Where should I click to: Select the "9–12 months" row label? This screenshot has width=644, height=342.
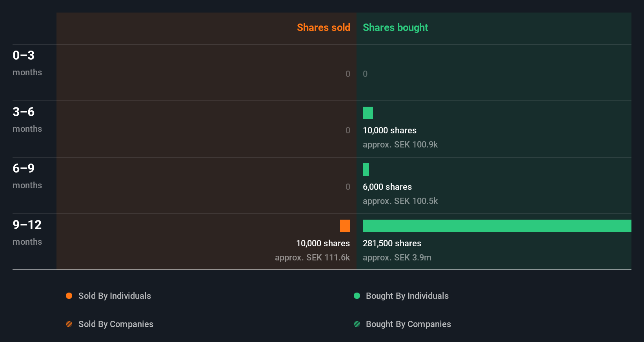[x=27, y=232]
